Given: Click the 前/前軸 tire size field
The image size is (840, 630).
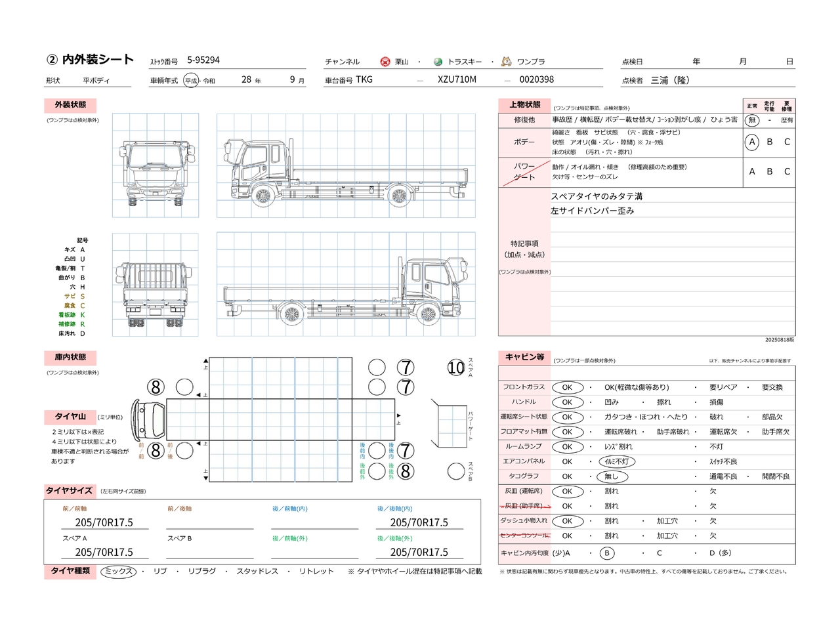Looking at the screenshot, I should tap(104, 522).
